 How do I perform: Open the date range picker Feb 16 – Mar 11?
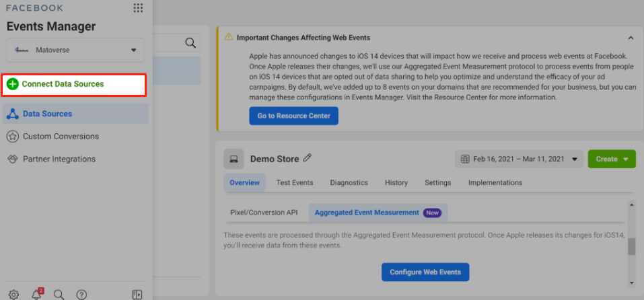point(519,159)
